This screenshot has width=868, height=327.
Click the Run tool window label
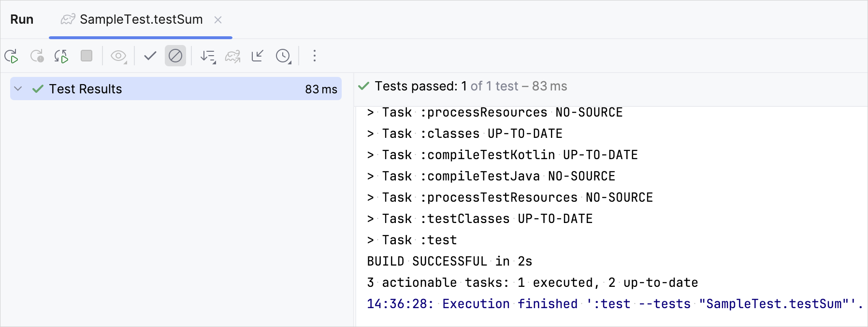(x=22, y=19)
